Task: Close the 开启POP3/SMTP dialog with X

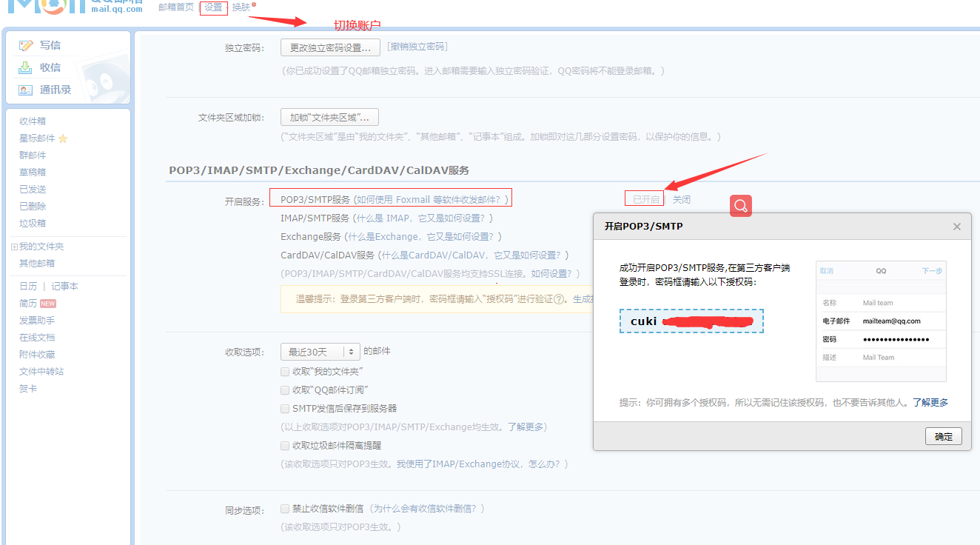Action: 956,227
